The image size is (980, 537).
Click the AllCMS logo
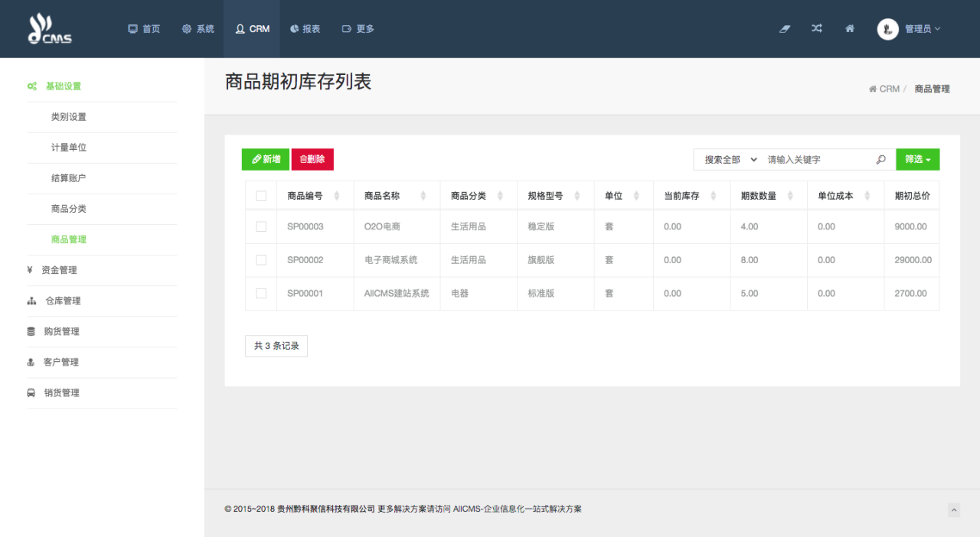coord(50,29)
